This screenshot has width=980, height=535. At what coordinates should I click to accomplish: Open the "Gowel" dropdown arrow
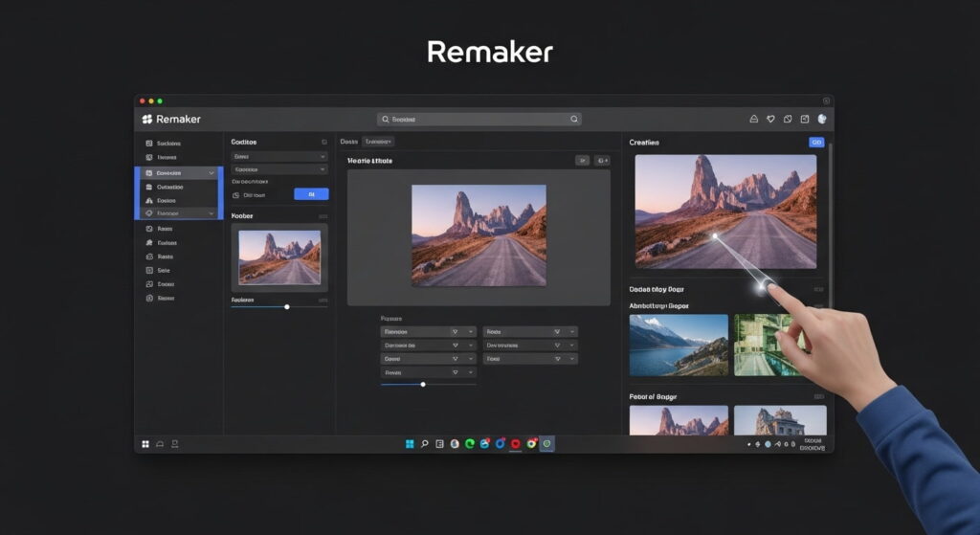[x=471, y=359]
